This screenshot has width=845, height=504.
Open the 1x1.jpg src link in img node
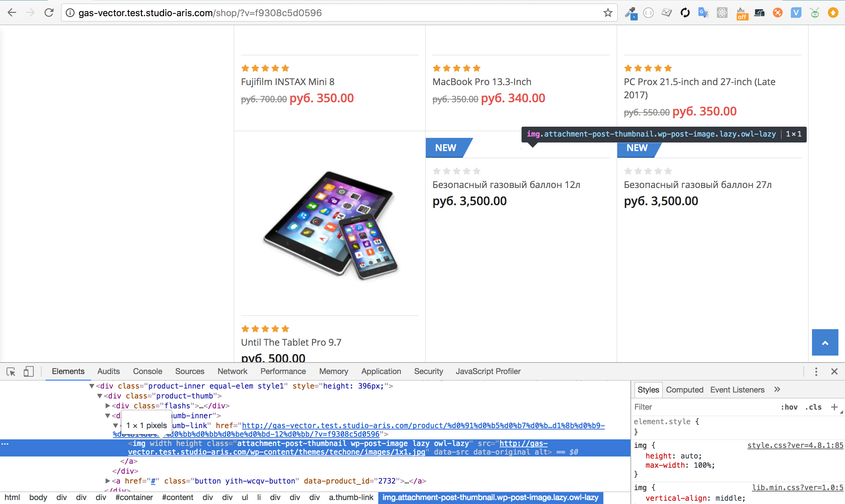338,448
